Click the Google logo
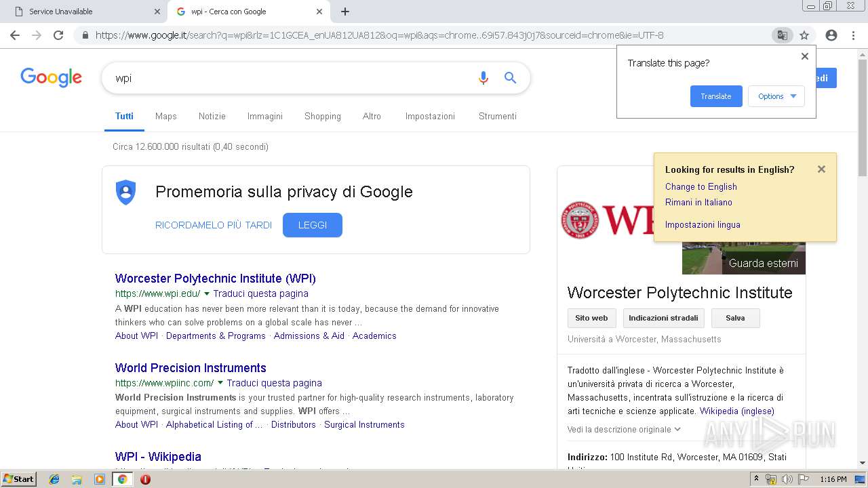868x488 pixels. (x=51, y=77)
